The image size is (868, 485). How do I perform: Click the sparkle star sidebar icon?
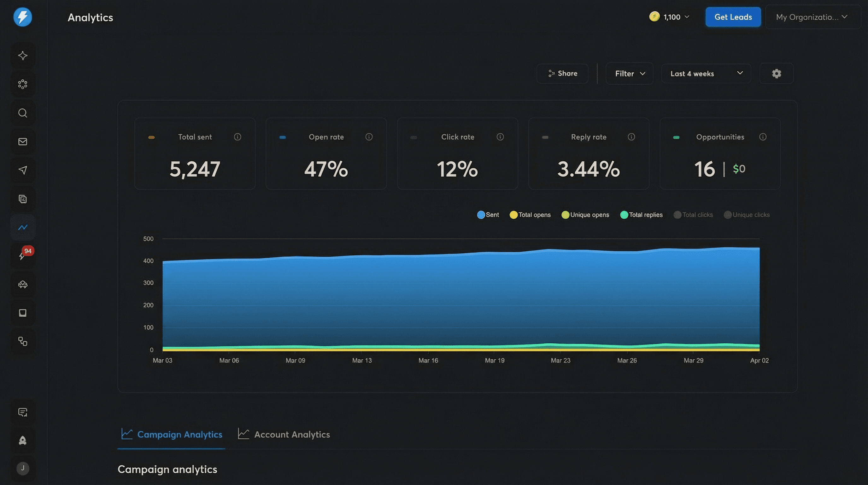(23, 56)
